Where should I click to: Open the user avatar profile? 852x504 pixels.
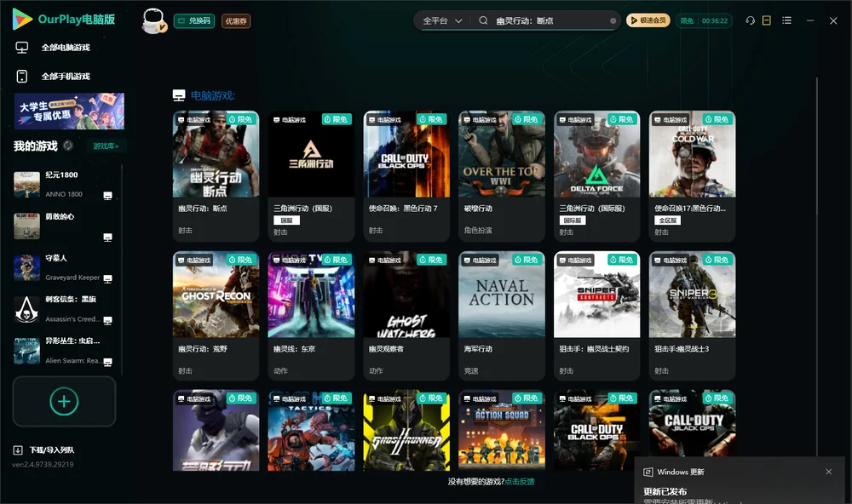pyautogui.click(x=153, y=20)
